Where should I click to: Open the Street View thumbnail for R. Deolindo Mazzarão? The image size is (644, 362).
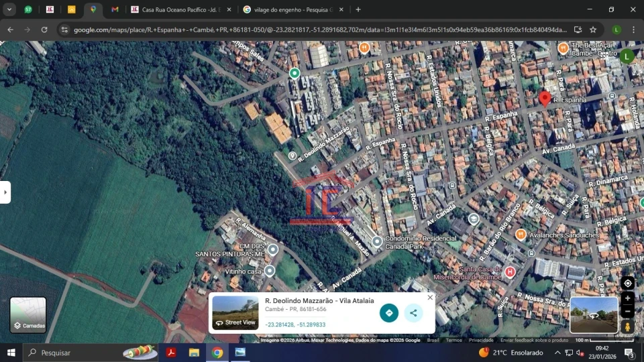click(x=235, y=313)
